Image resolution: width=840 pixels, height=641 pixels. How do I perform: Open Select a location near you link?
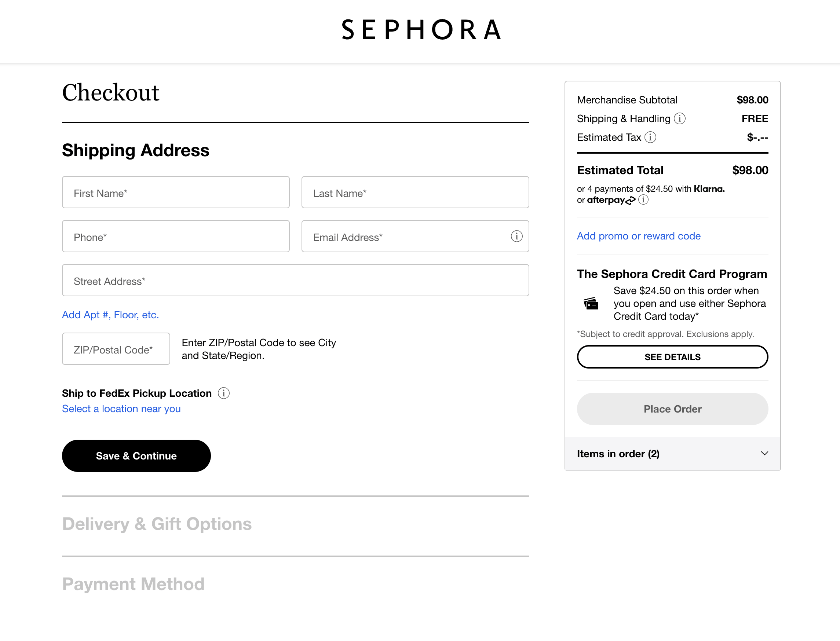tap(121, 409)
